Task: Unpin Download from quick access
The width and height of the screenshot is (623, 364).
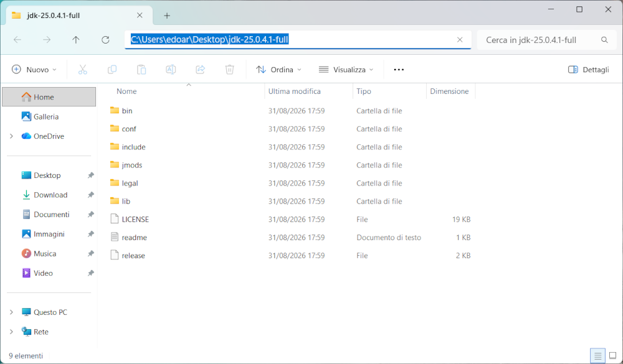Action: [x=90, y=195]
